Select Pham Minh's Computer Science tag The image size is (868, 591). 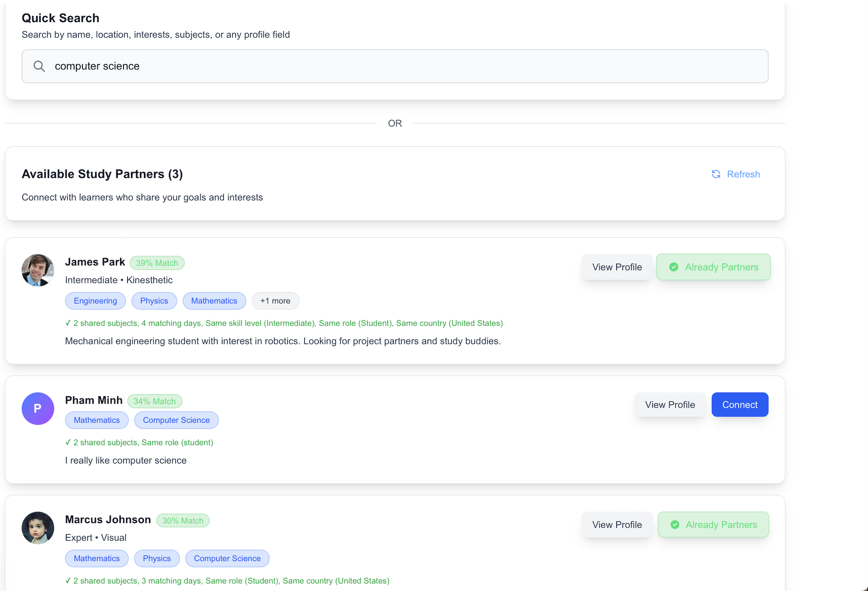(x=176, y=420)
